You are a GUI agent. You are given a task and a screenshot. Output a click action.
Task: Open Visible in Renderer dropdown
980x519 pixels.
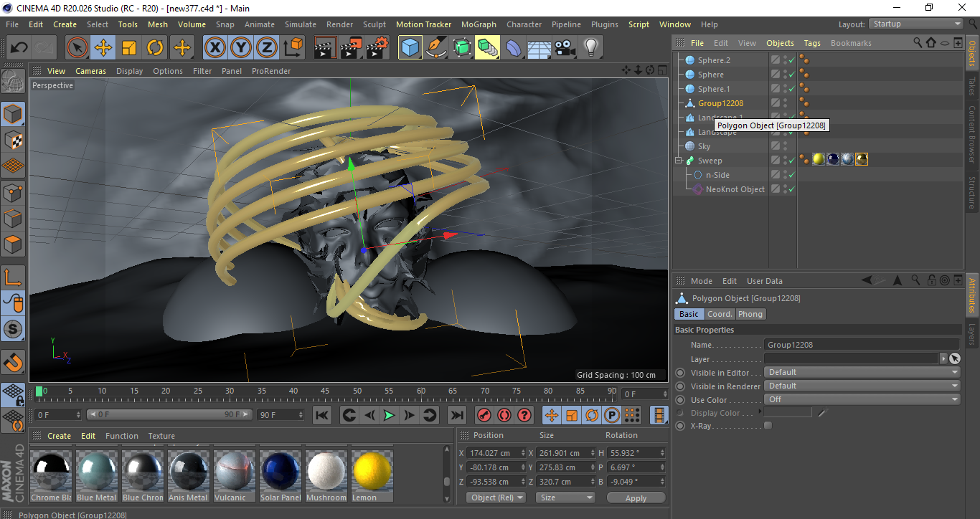click(862, 386)
